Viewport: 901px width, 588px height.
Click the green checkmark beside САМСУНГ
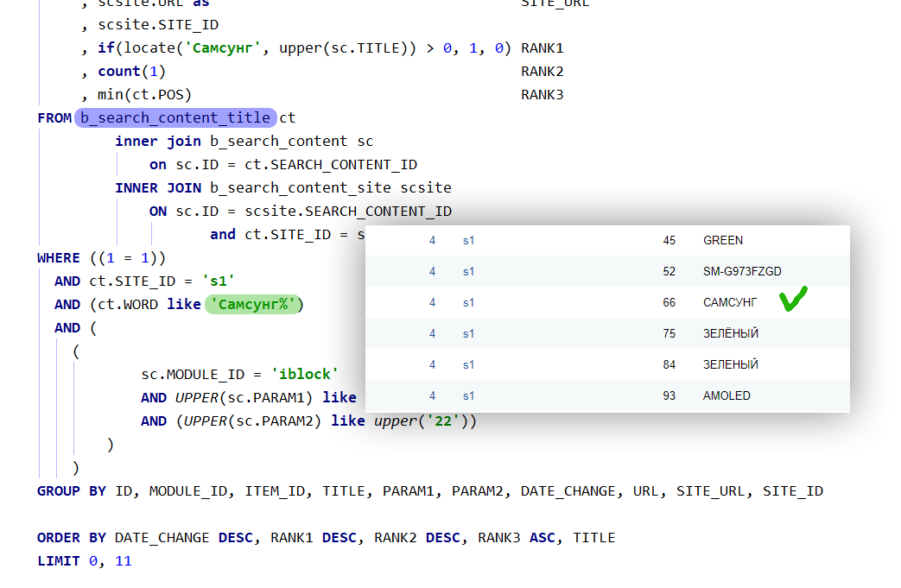coord(792,300)
